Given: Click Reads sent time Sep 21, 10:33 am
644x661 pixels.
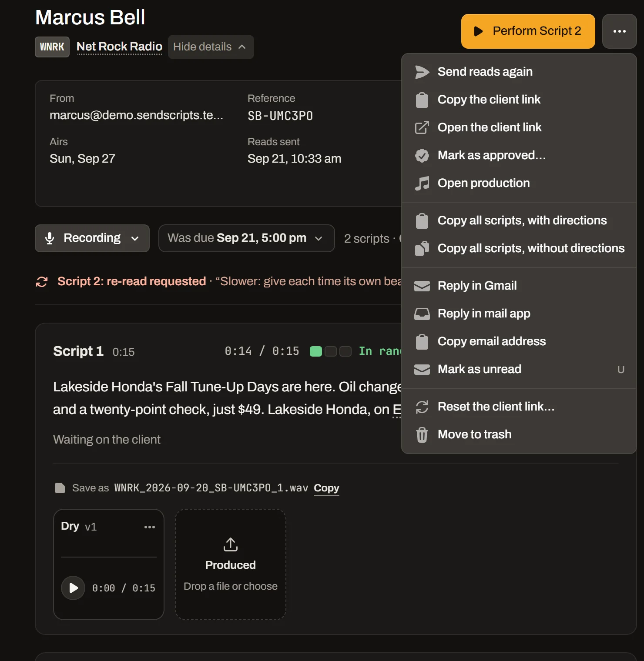Looking at the screenshot, I should 294,159.
